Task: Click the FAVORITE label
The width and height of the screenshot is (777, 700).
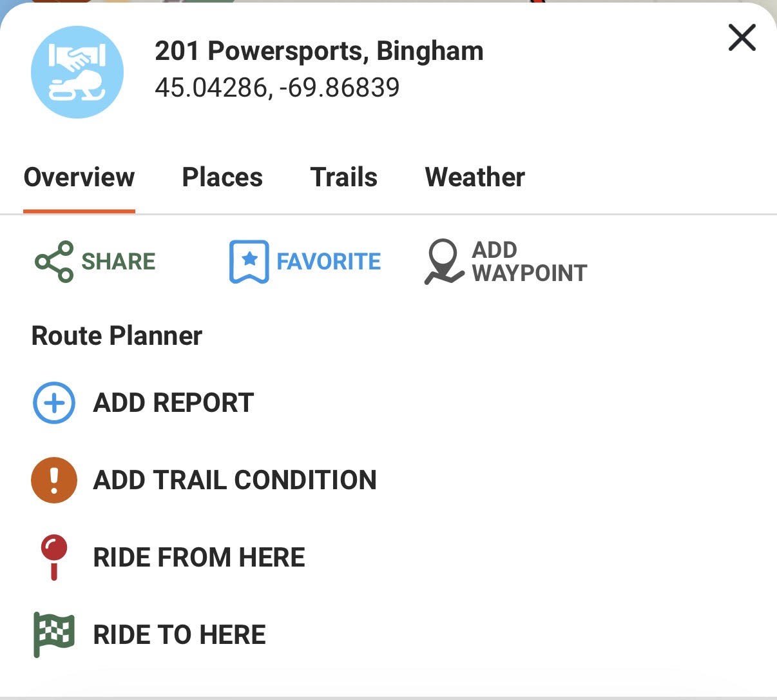Action: coord(329,262)
